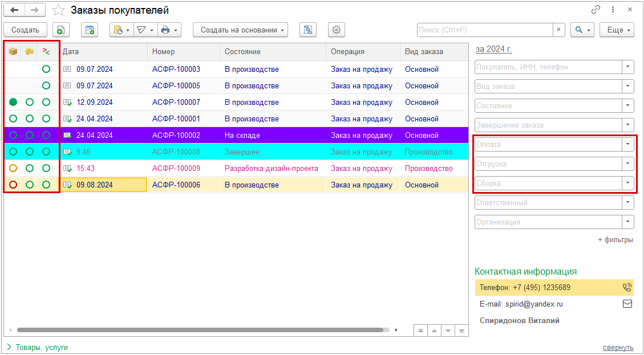Add Заказы покупателей to favorites with the star
Screen dimensions: 644x355
click(59, 10)
